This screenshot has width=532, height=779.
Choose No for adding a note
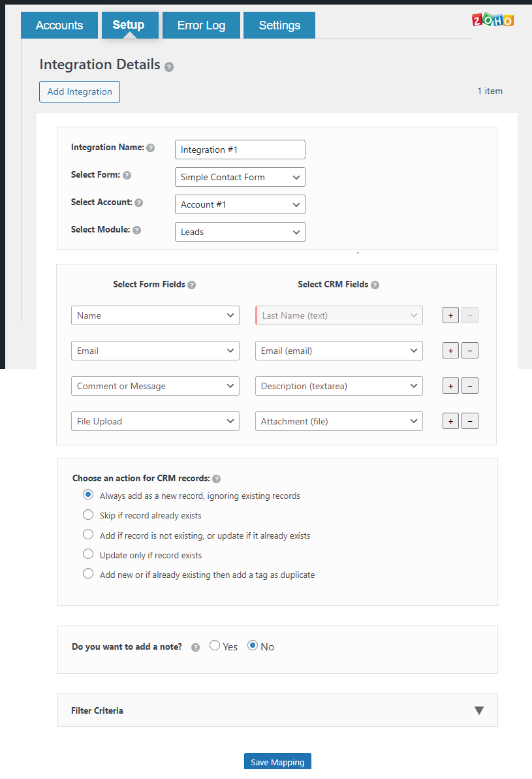tap(253, 645)
